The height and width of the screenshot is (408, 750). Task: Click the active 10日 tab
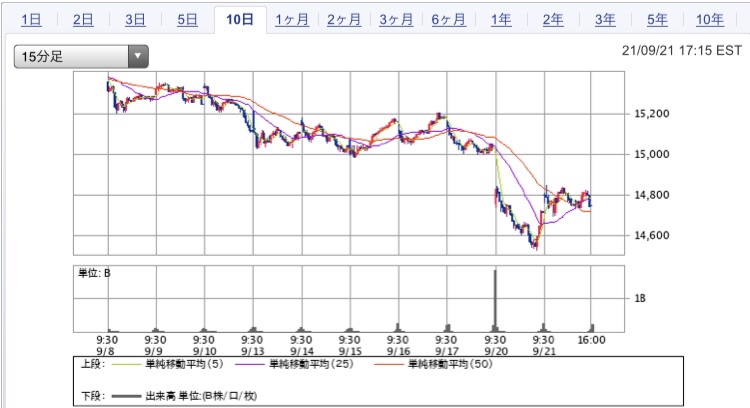tap(240, 20)
